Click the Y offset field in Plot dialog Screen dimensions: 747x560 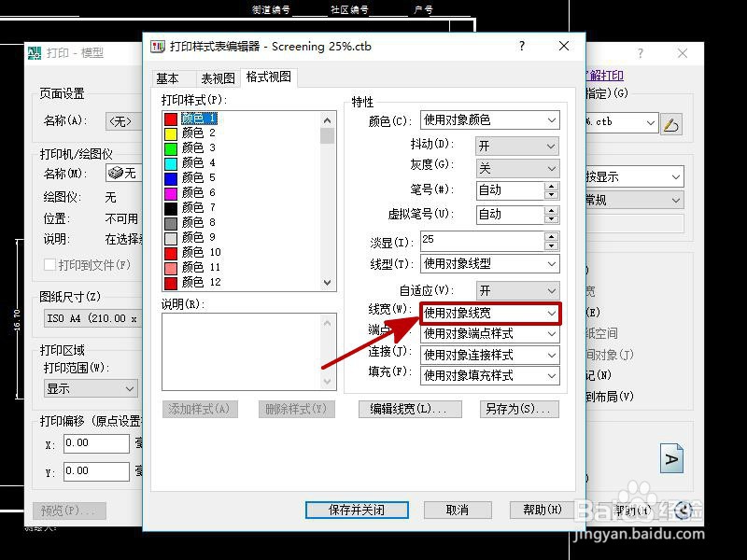[97, 471]
